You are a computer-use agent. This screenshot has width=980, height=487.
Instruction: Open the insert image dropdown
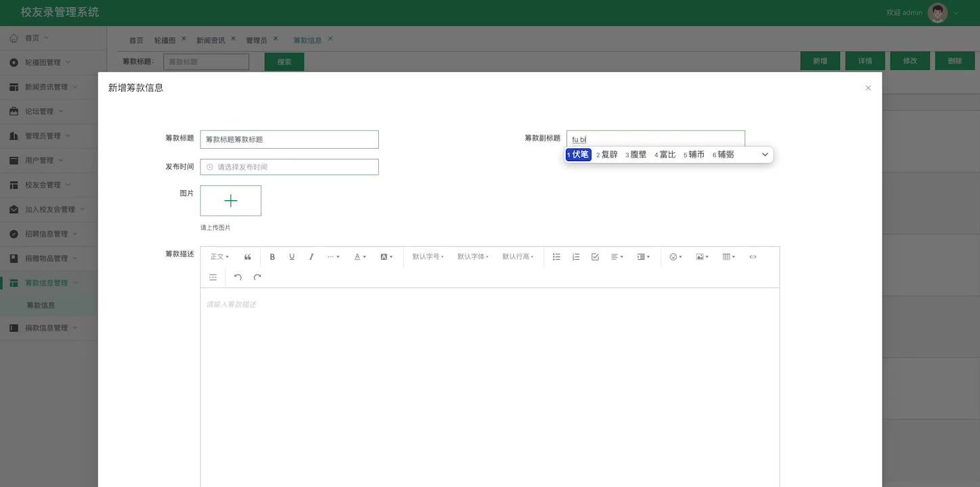[x=702, y=257]
